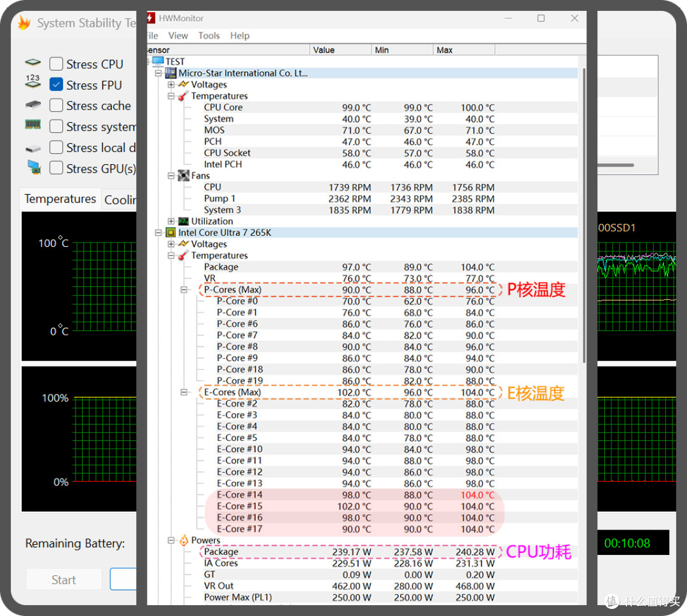This screenshot has width=687, height=616.
Task: Click the TEST computer monitor icon
Action: pyautogui.click(x=158, y=61)
